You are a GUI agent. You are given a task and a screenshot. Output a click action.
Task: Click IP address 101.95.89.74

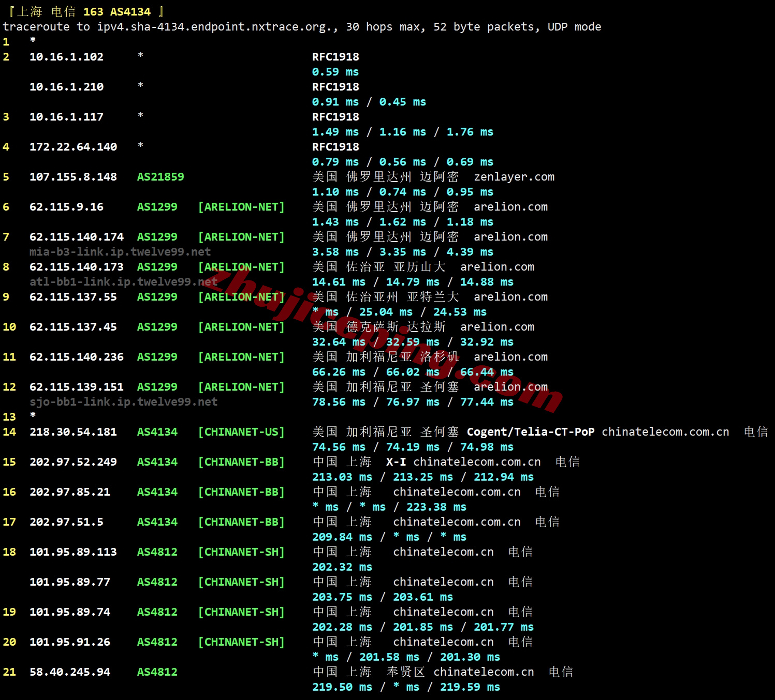[70, 612]
